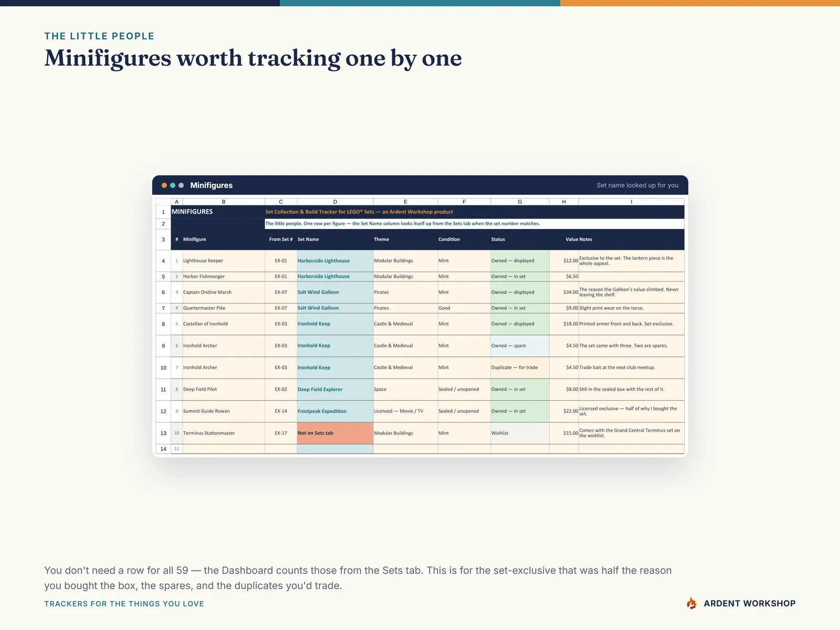Click the 'Set Name' heading cell
Image resolution: width=840 pixels, height=630 pixels.
tap(335, 239)
